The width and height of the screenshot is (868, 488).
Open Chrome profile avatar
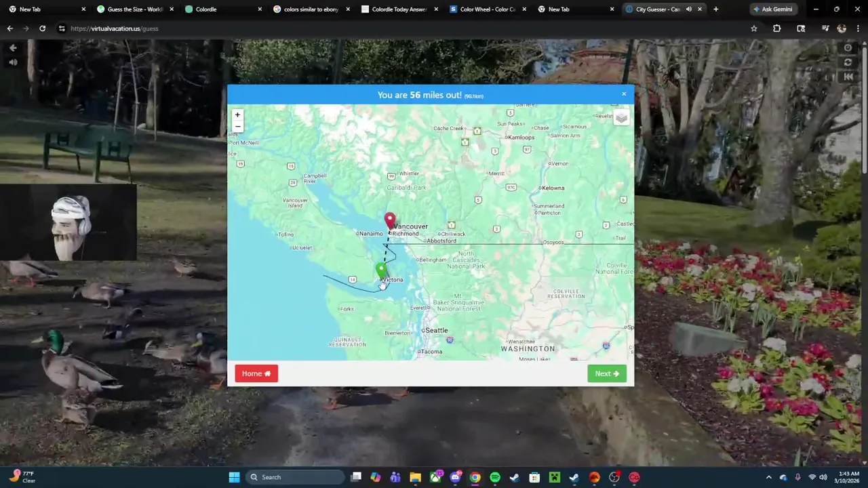(842, 28)
